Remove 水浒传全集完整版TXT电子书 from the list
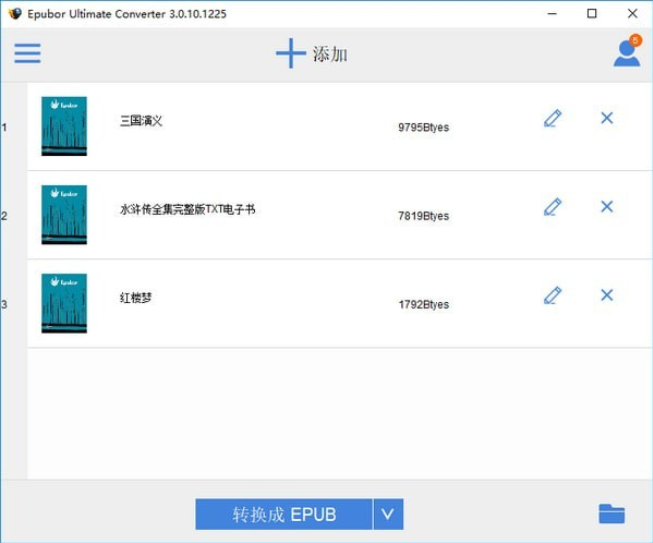Image resolution: width=653 pixels, height=543 pixels. 607,207
